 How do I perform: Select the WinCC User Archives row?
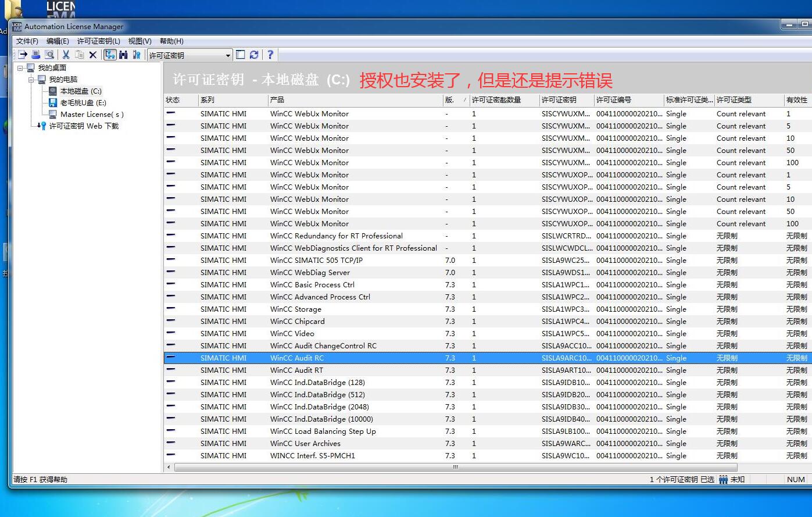(x=305, y=444)
